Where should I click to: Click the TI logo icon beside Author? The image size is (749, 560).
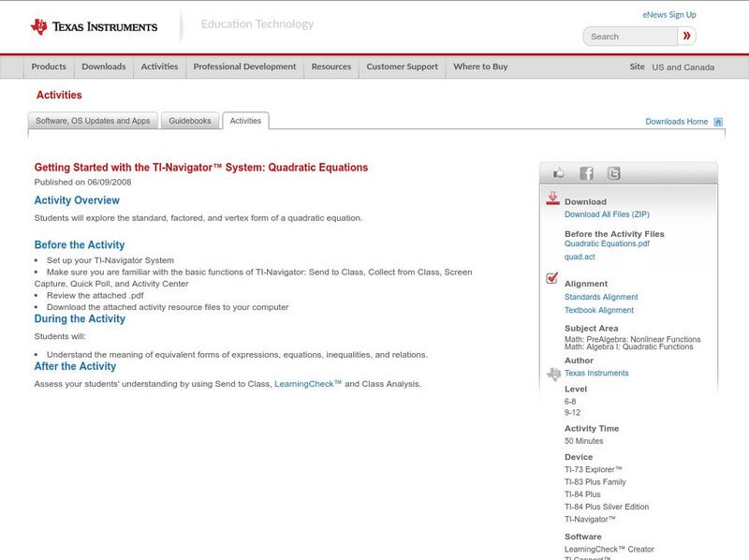click(x=553, y=374)
